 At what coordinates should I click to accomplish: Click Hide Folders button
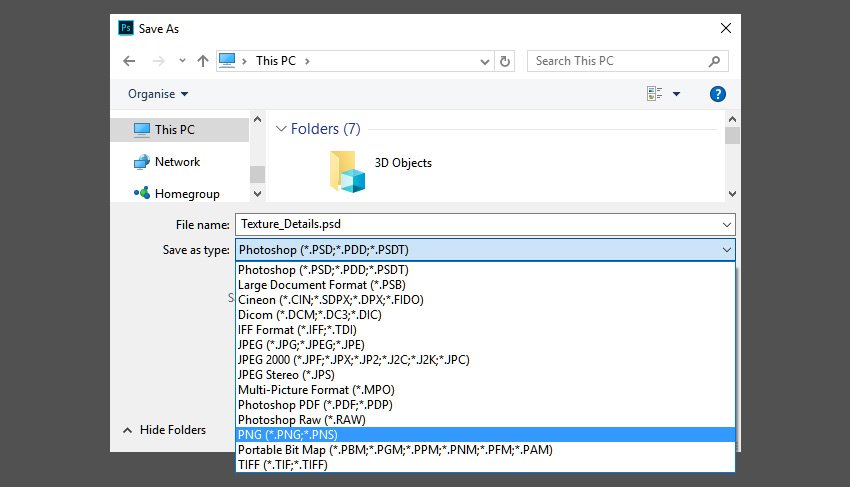coord(164,430)
